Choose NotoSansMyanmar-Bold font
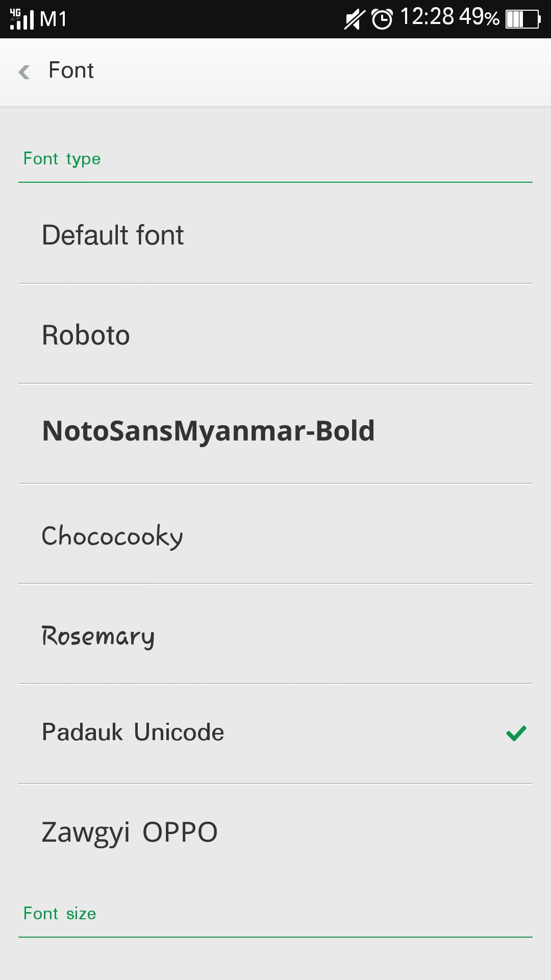 [208, 431]
